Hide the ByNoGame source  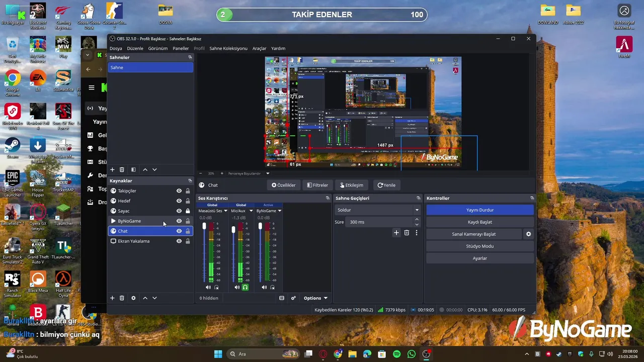pos(179,221)
